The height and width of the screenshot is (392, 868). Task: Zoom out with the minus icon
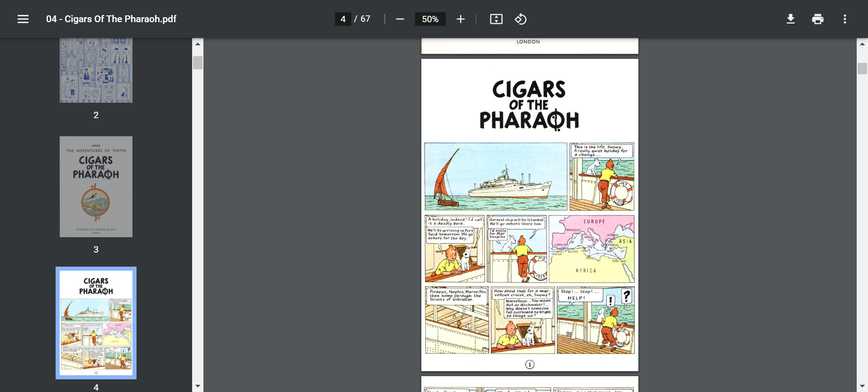[x=400, y=19]
